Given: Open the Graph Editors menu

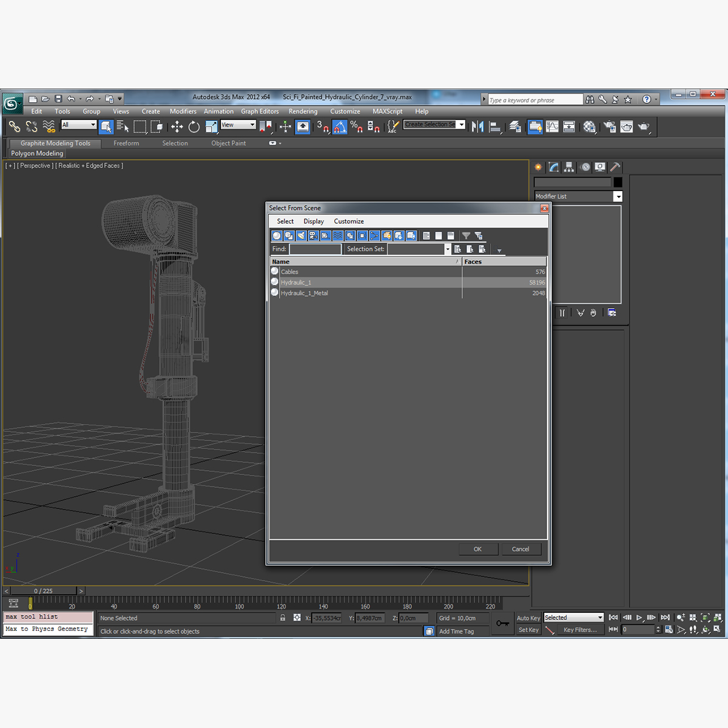Looking at the screenshot, I should 260,112.
